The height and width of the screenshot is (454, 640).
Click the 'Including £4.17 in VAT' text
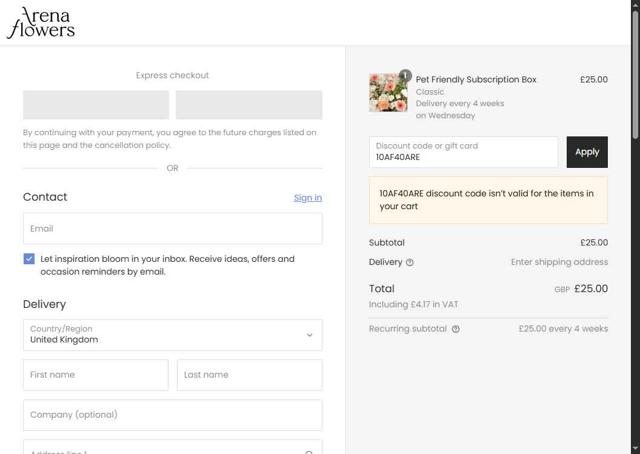pos(413,305)
